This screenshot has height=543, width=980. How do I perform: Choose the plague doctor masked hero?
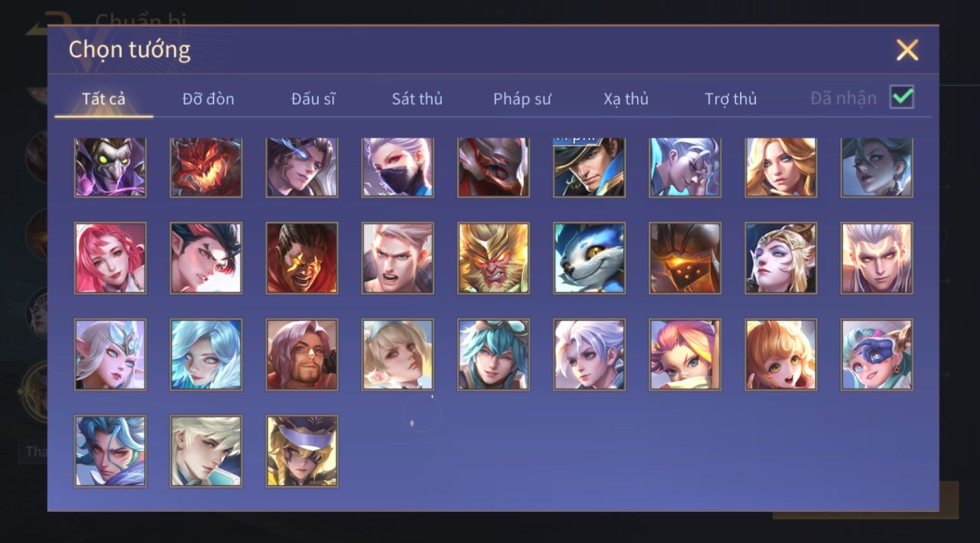pyautogui.click(x=110, y=167)
